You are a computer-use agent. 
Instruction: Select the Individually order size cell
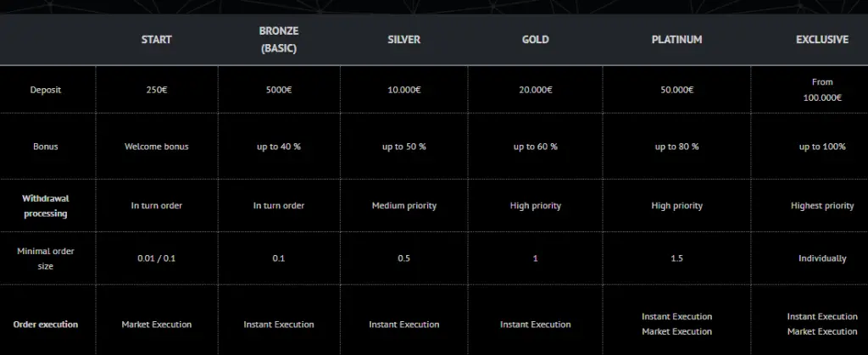tap(821, 258)
